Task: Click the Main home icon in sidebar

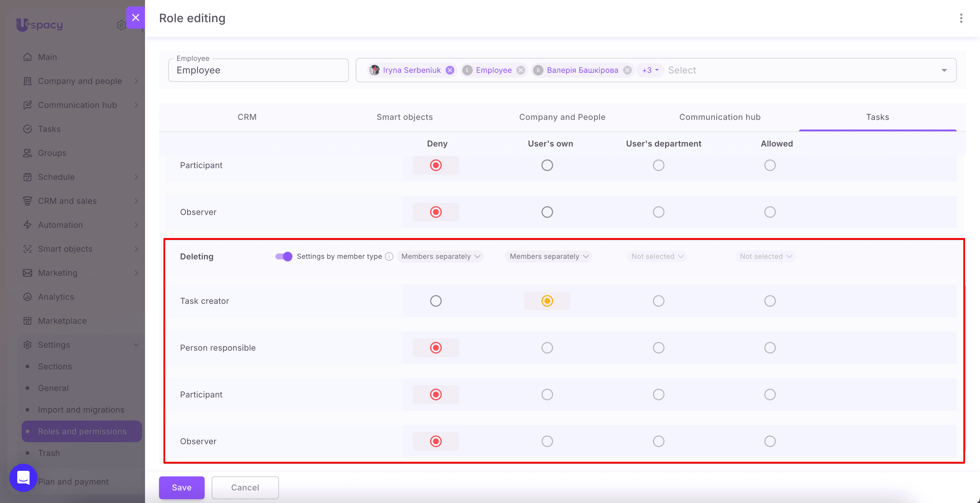Action: [27, 57]
